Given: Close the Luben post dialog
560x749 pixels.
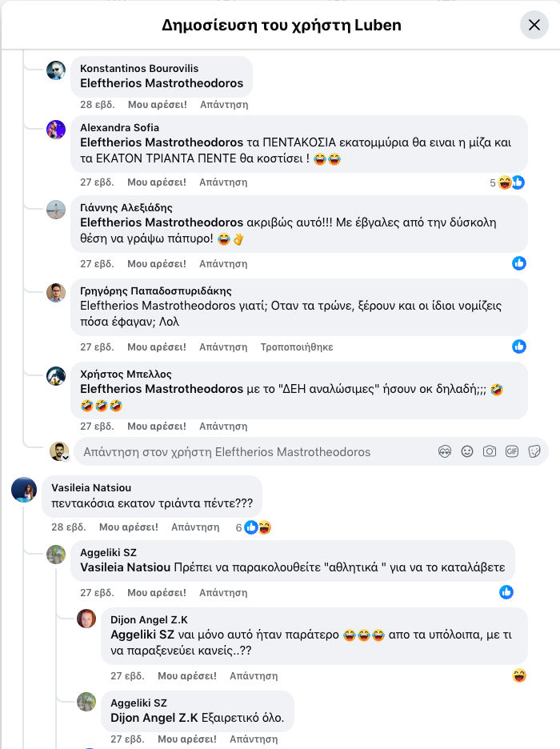Looking at the screenshot, I should (534, 25).
